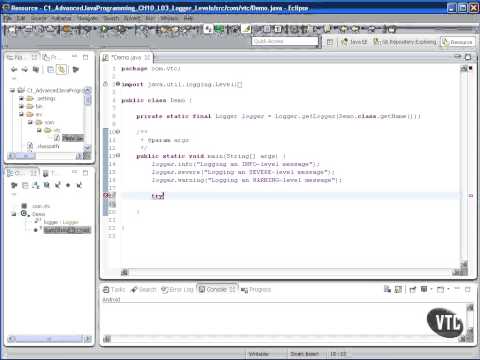Viewport: 480px width, 360px height.
Task: Switch to Java EE perspective
Action: 354,42
